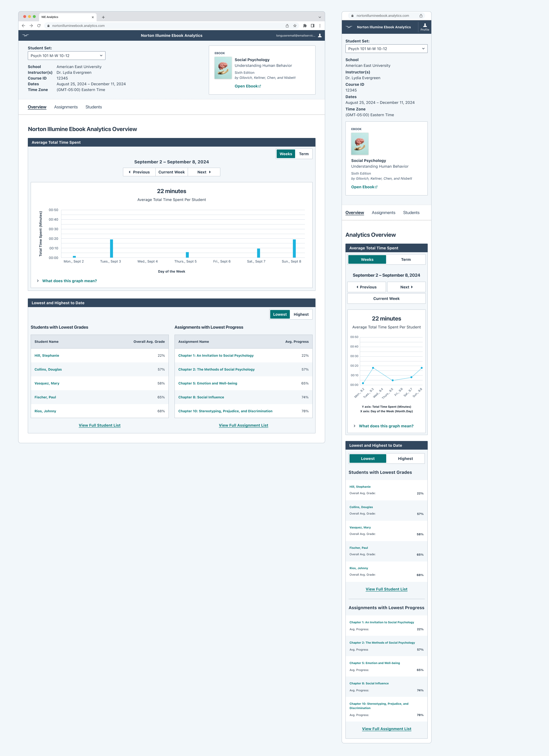Click the Norton seagull logo in desktop header
Screen dimensions: 549x756
point(26,35)
